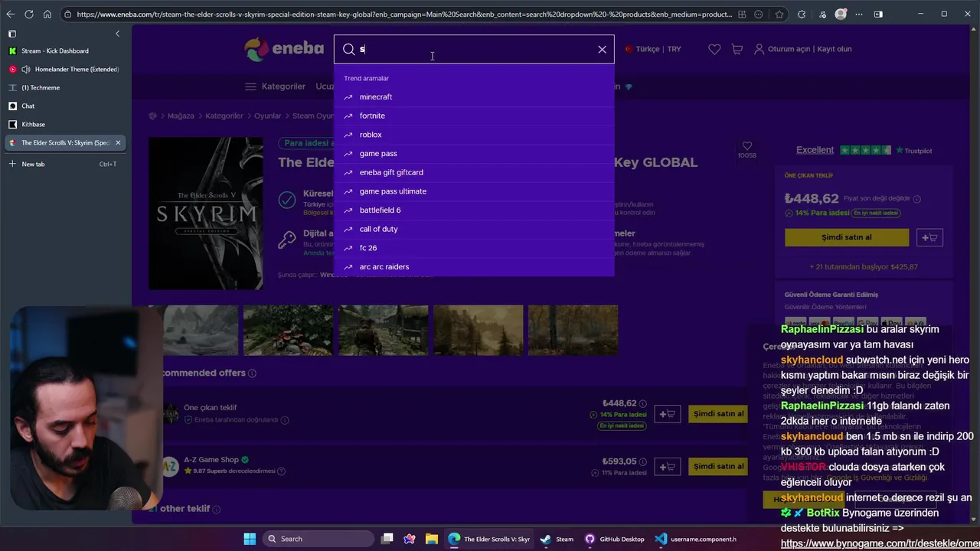Viewport: 980px width, 551px height.
Task: Select trending search arc arc raiders
Action: (x=474, y=267)
